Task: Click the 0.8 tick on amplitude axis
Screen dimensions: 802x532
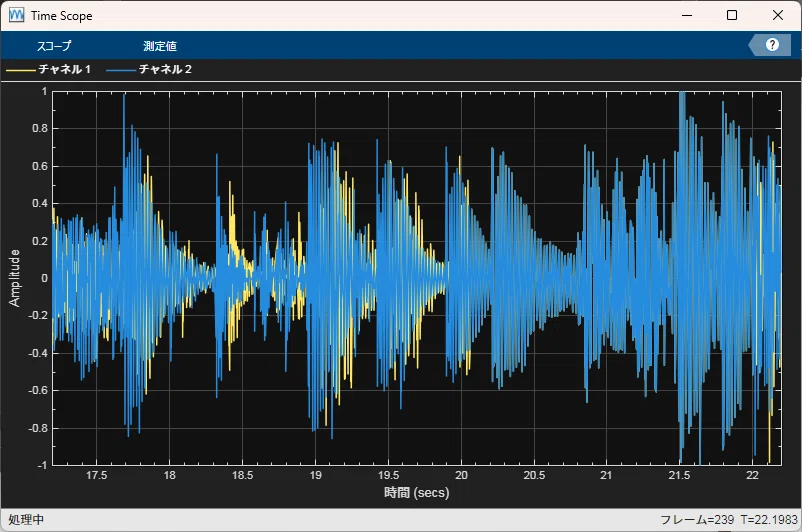Action: tap(40, 128)
